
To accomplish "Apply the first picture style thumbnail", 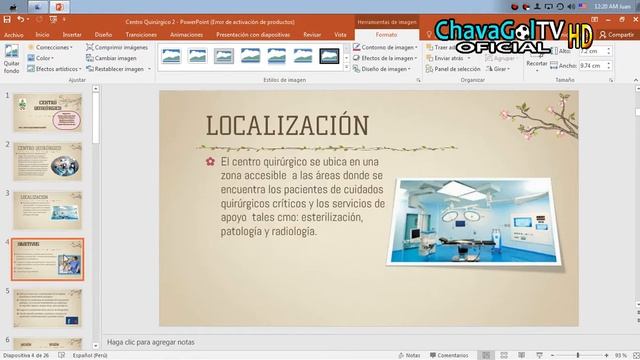I will tap(171, 56).
